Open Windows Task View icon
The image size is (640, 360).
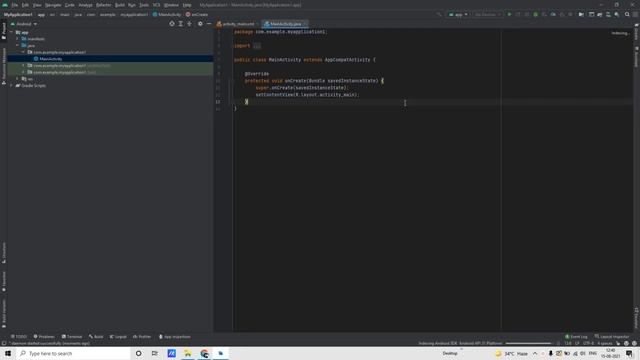(155, 353)
